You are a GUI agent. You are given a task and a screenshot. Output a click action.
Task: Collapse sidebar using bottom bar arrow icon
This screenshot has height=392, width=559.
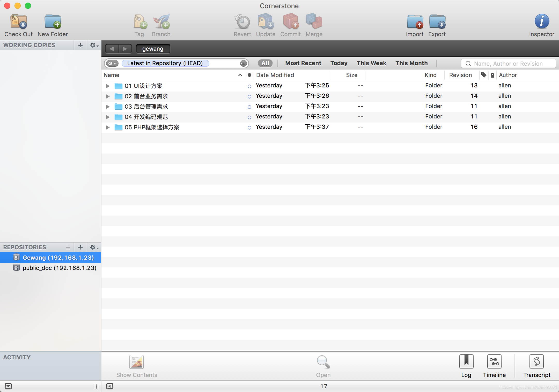click(110, 386)
